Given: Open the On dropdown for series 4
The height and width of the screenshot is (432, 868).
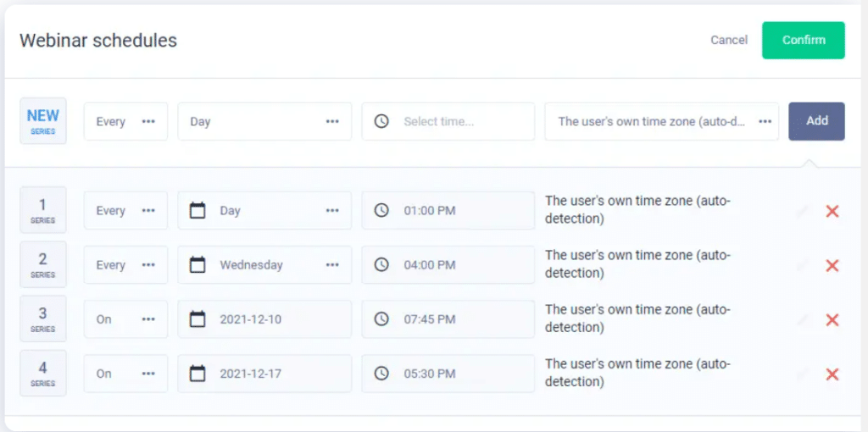Looking at the screenshot, I should pos(125,374).
